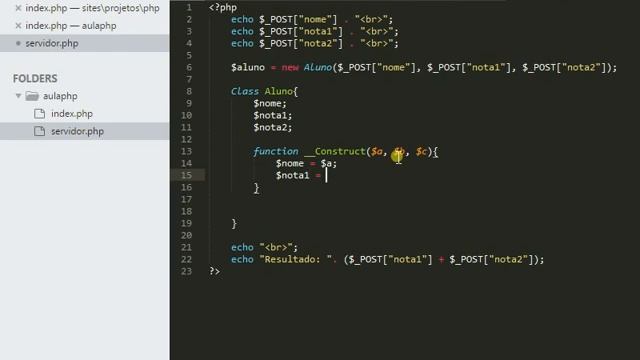
Task: Click echo "<br>"; on line 21
Action: (x=264, y=247)
